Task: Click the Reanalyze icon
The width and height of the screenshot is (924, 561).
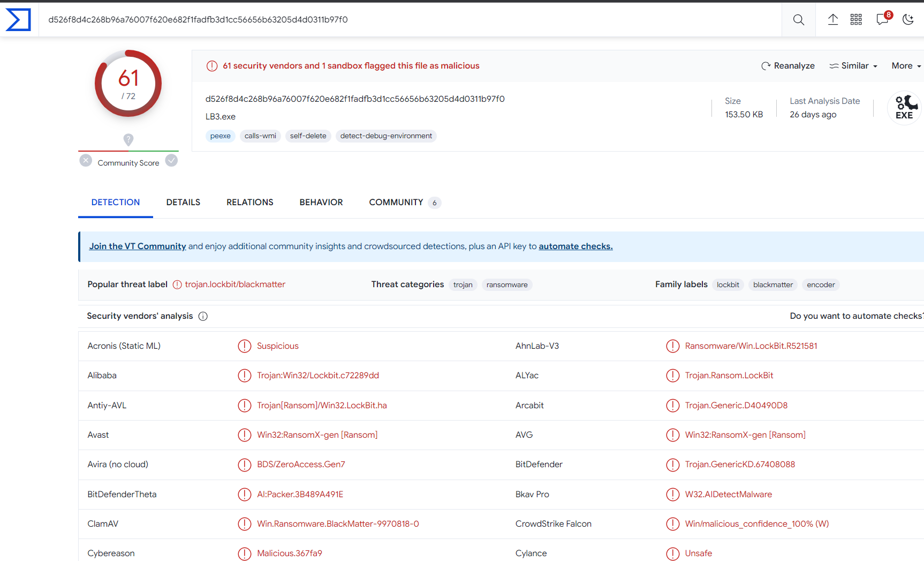Action: 766,65
